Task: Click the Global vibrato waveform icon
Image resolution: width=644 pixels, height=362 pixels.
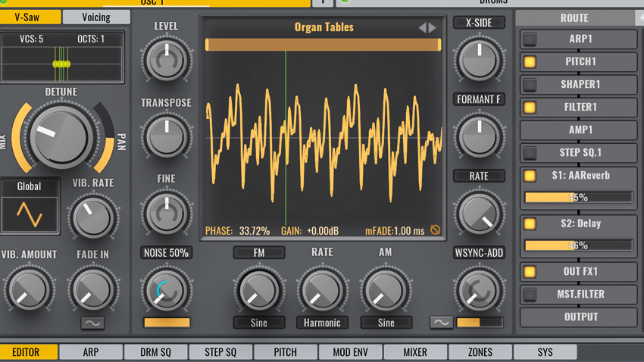Action: point(29,214)
